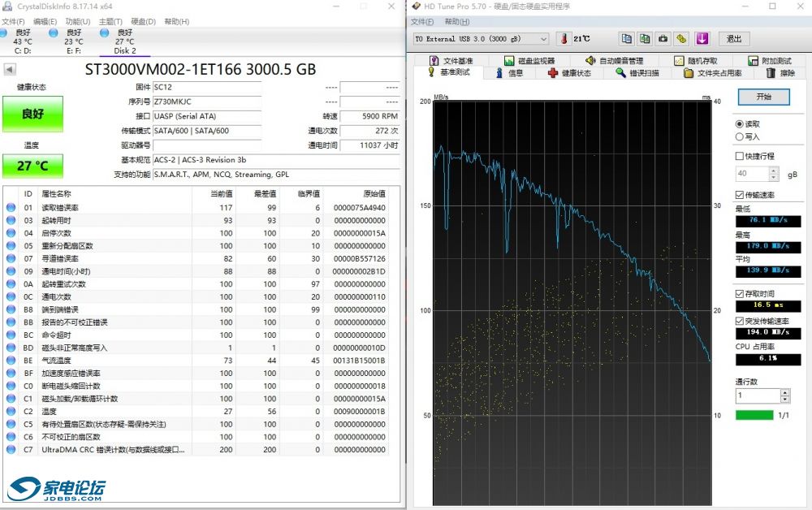
Task: Click the status dot on the C2 温度 row
Action: coord(11,412)
